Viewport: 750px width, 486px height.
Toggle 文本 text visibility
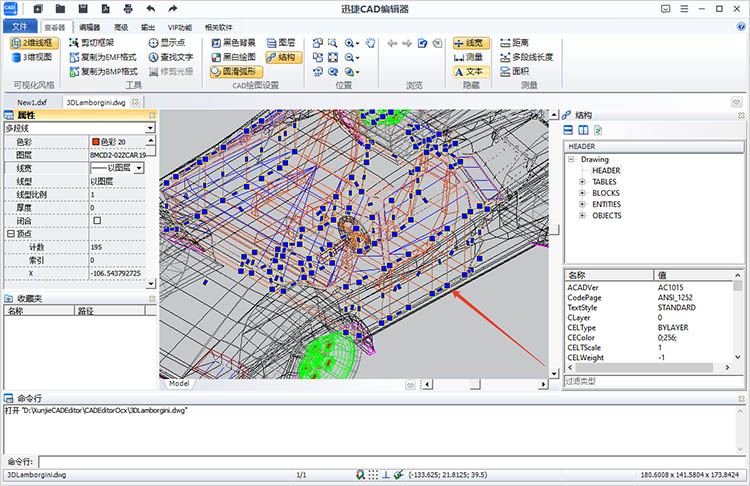pos(471,72)
